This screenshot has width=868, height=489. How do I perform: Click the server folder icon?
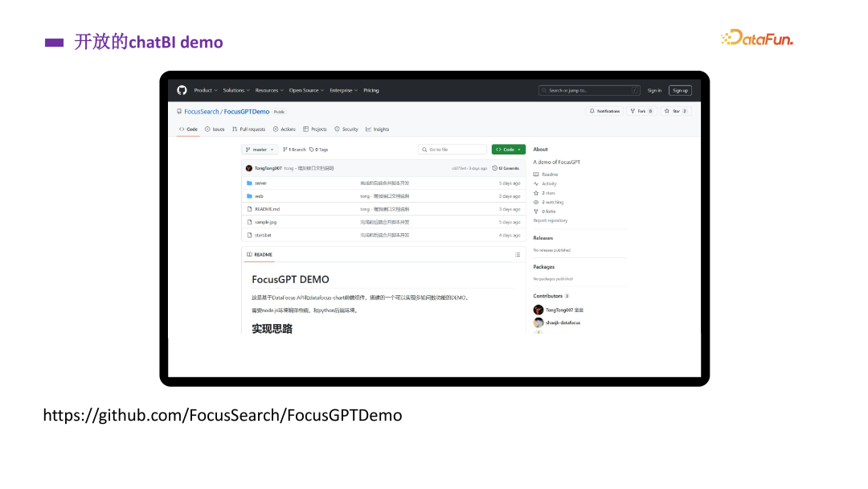249,183
